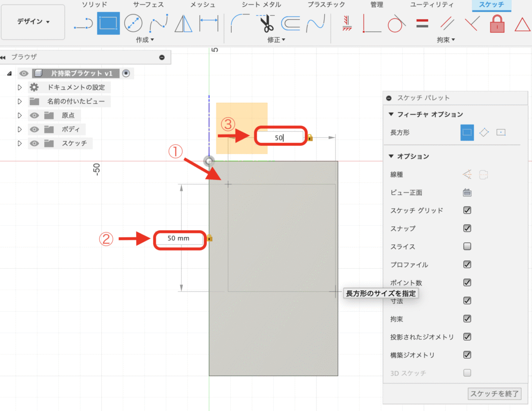Apply the Equal (=) constraint
The image size is (532, 411).
point(421,23)
